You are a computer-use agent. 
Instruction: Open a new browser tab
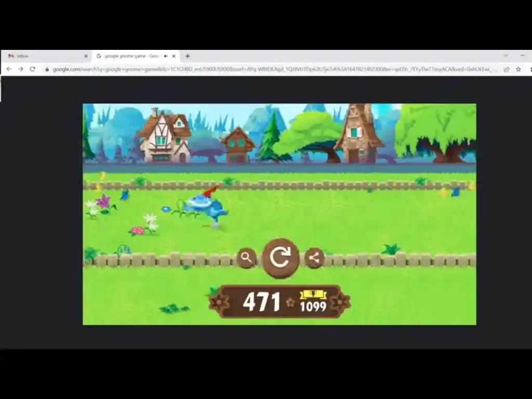point(188,56)
